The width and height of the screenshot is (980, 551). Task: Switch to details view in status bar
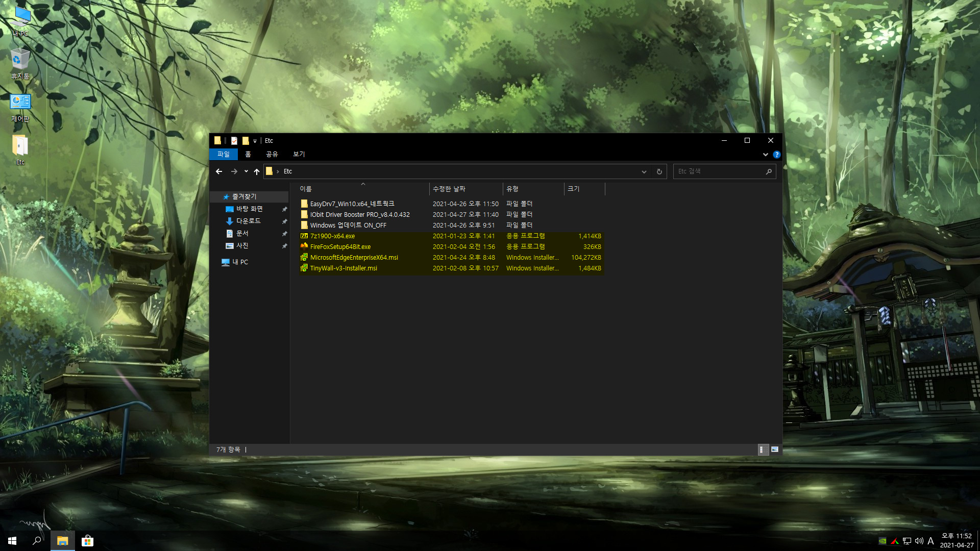click(763, 449)
